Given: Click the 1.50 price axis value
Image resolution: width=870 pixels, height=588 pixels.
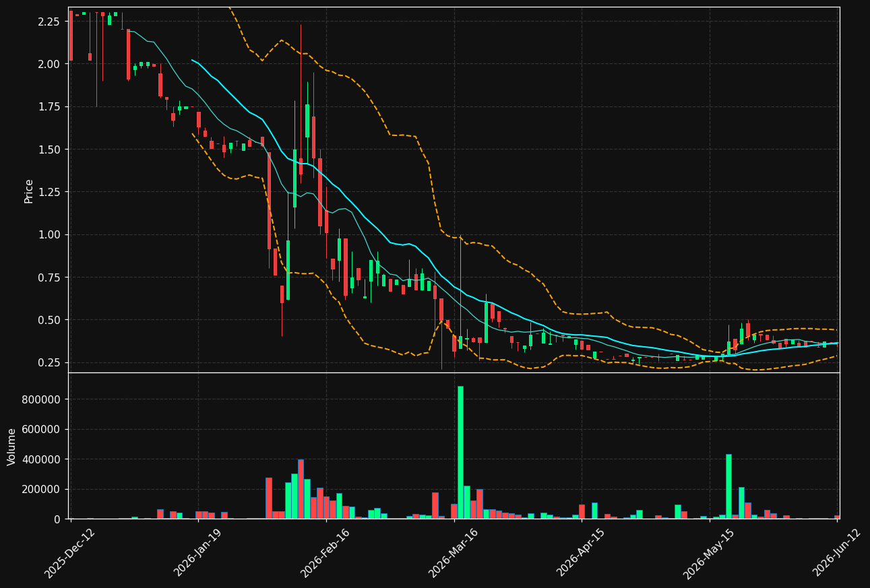Looking at the screenshot, I should pyautogui.click(x=50, y=150).
